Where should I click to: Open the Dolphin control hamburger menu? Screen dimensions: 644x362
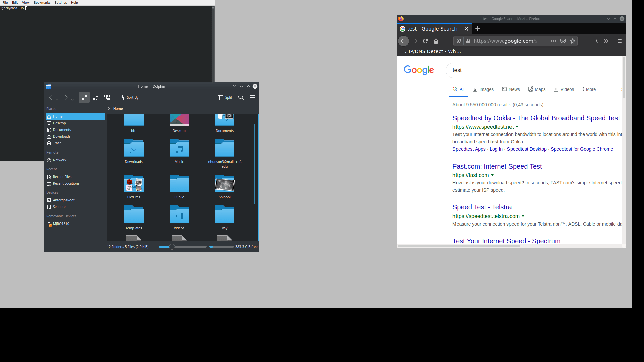click(x=253, y=97)
